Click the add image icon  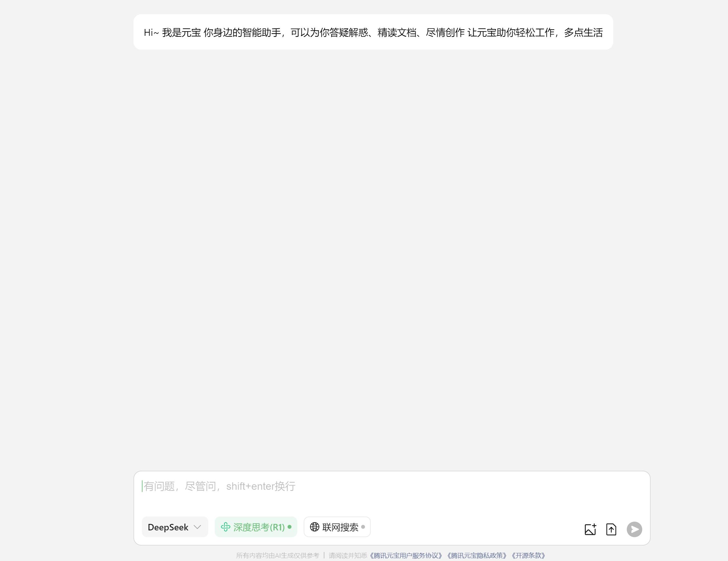tap(590, 529)
